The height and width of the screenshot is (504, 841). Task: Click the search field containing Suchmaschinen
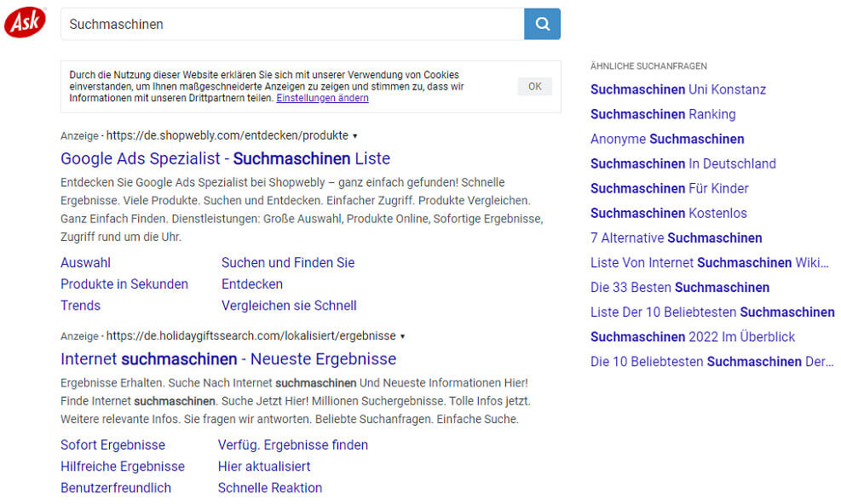click(x=291, y=24)
